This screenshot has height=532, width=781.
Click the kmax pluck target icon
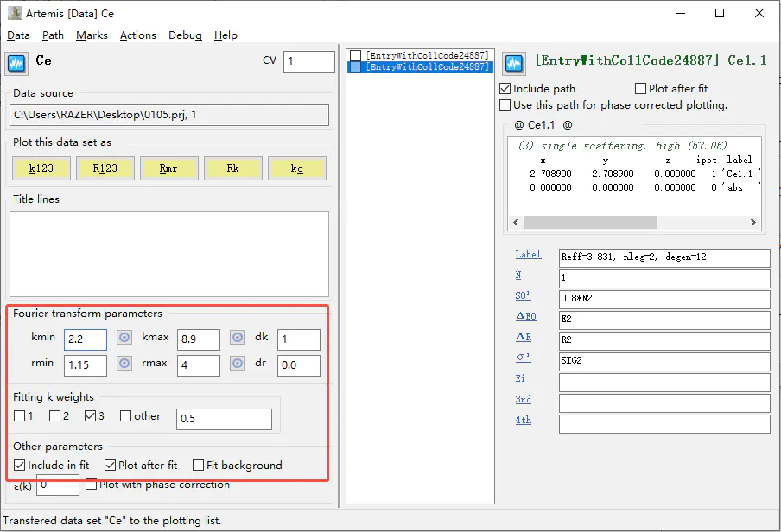pyautogui.click(x=237, y=339)
